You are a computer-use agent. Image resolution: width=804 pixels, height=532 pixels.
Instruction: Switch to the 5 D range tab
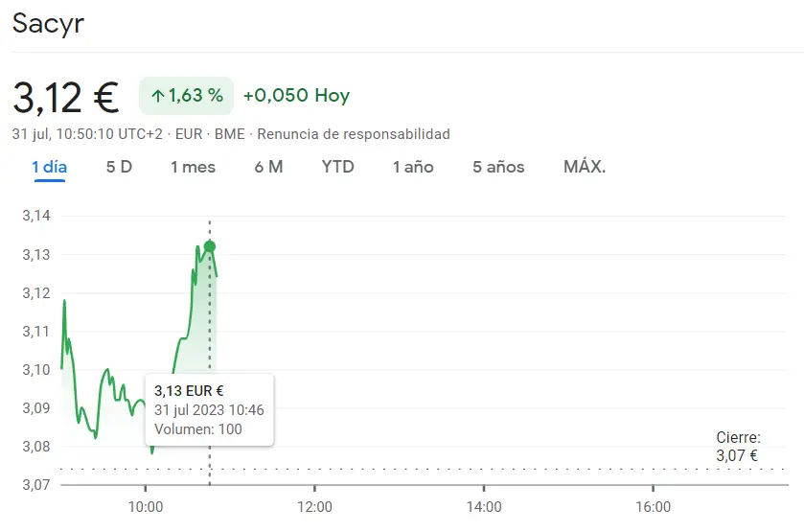(x=119, y=167)
